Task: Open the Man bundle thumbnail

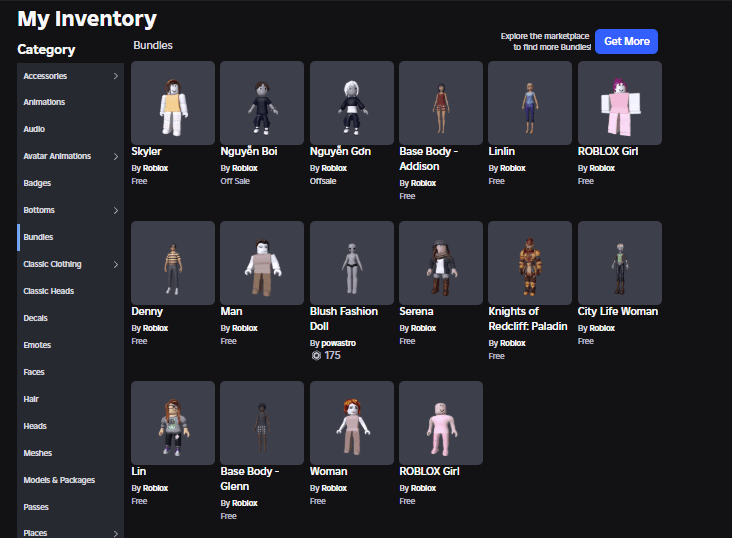Action: pyautogui.click(x=262, y=263)
